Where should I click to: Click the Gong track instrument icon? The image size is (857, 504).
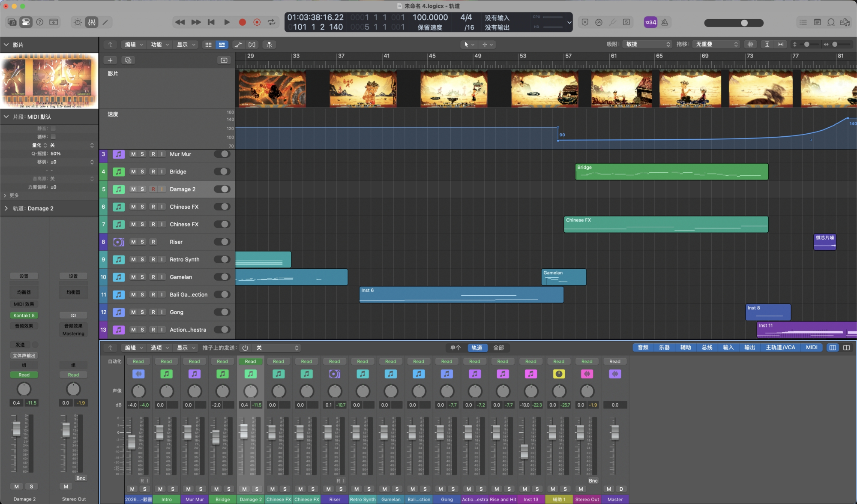pos(119,312)
